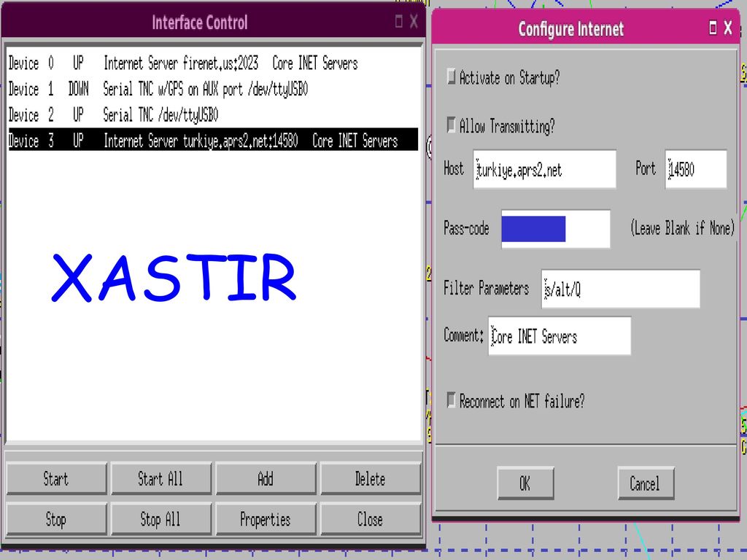The width and height of the screenshot is (747, 560).
Task: Click the Filter Parameters field
Action: point(621,289)
